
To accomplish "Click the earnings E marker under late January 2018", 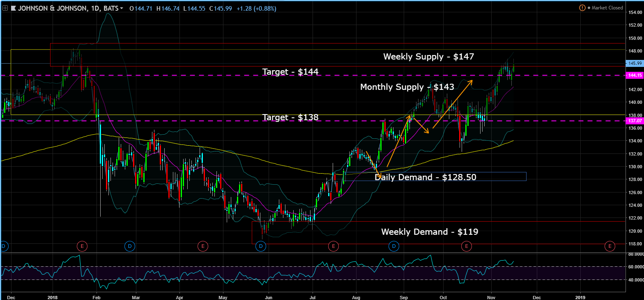I will point(82,246).
